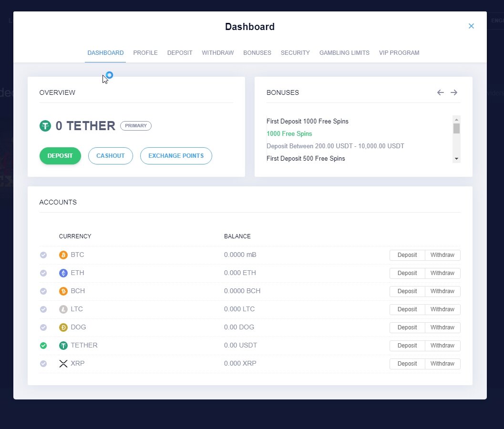Click the Exchange Points button
Screen dimensions: 504x429
coord(176,156)
